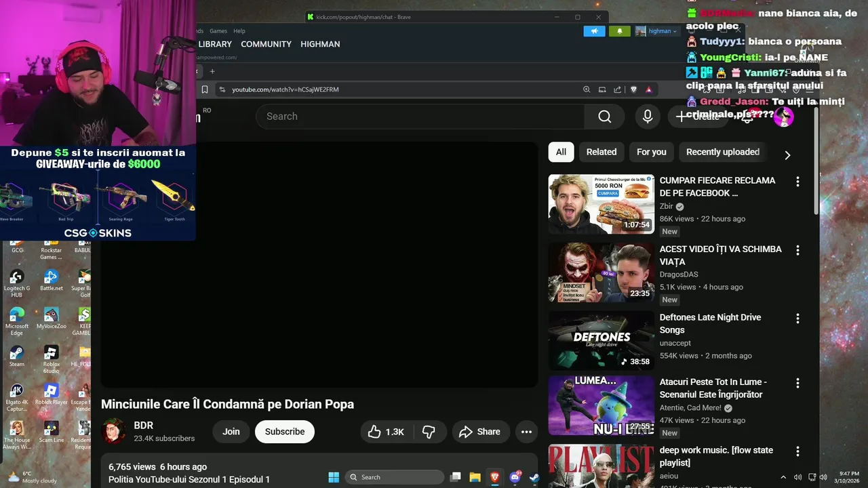Screen dimensions: 868x488
Task: Open the BDR channel avatar
Action: click(114, 432)
